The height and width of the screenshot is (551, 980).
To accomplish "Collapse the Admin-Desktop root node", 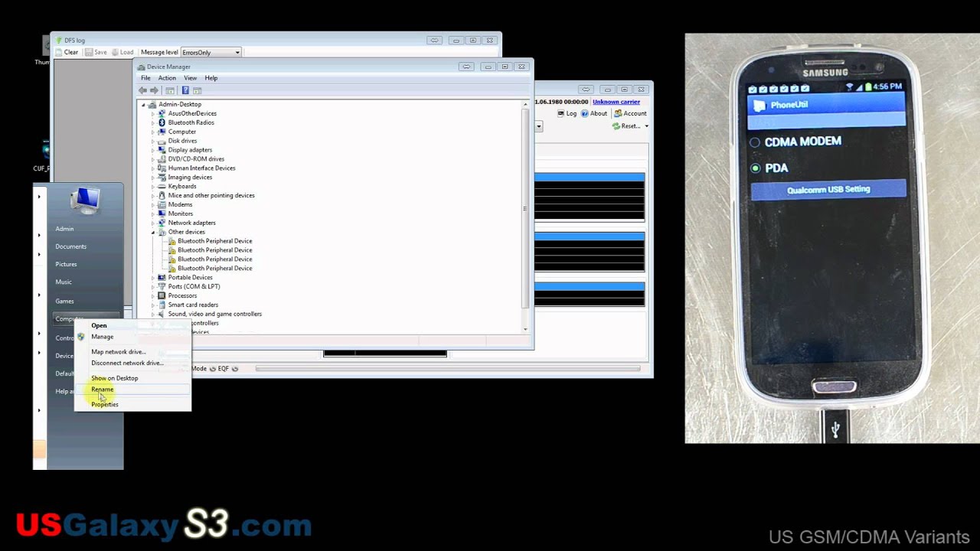I will [143, 104].
